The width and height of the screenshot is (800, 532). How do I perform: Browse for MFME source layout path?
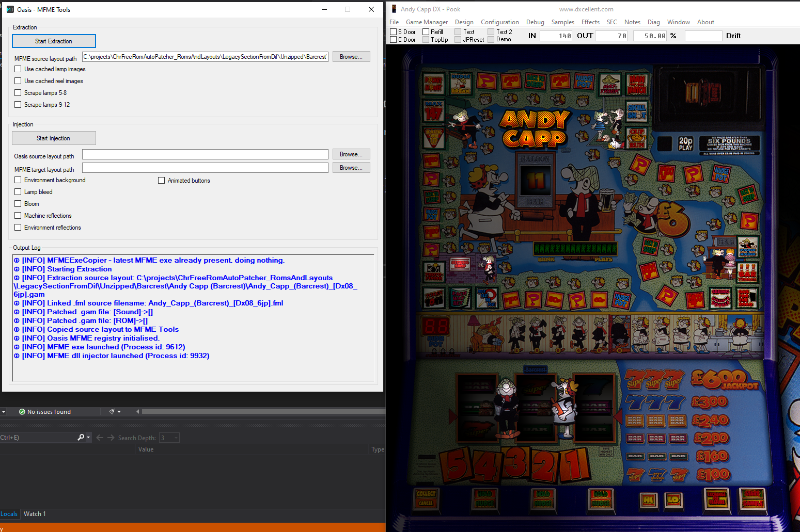[x=351, y=57]
